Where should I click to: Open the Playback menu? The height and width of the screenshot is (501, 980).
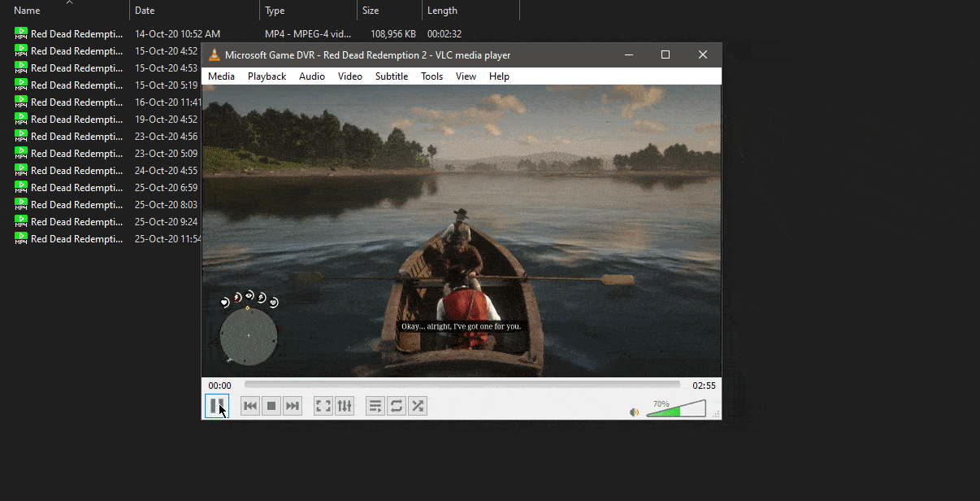click(x=267, y=76)
